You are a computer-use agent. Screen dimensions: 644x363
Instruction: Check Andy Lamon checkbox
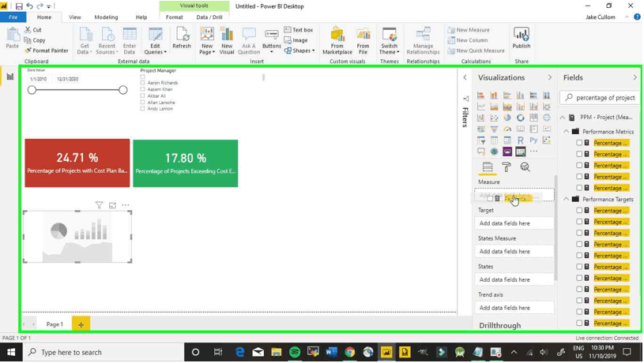[x=142, y=109]
